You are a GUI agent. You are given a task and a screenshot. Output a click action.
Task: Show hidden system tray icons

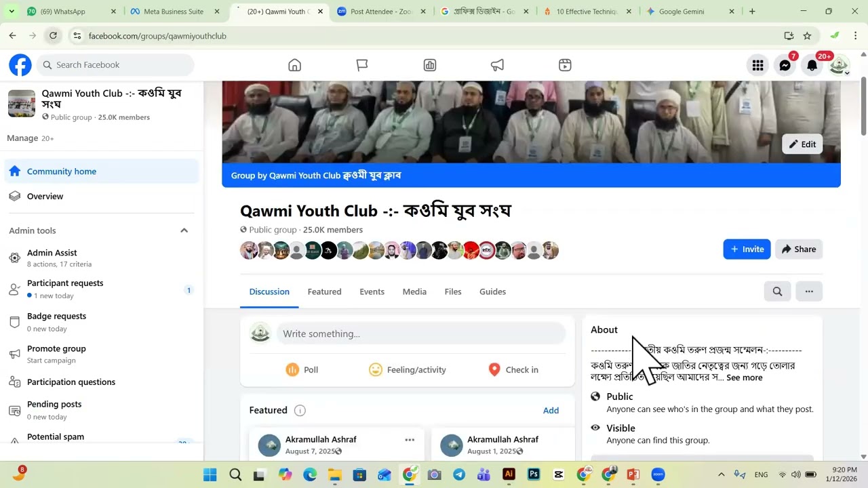click(x=721, y=474)
